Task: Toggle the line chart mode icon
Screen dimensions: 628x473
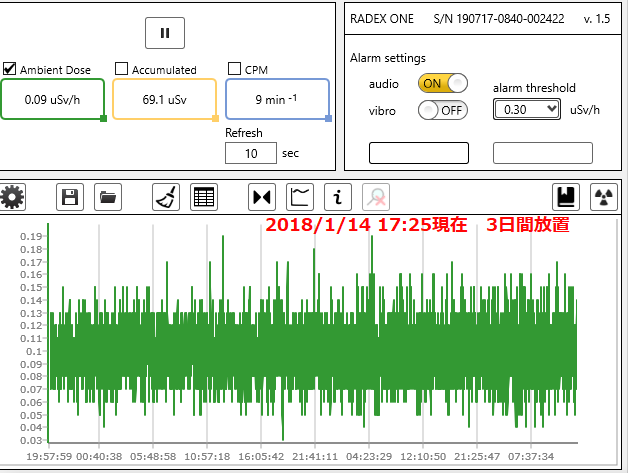Action: (x=300, y=197)
